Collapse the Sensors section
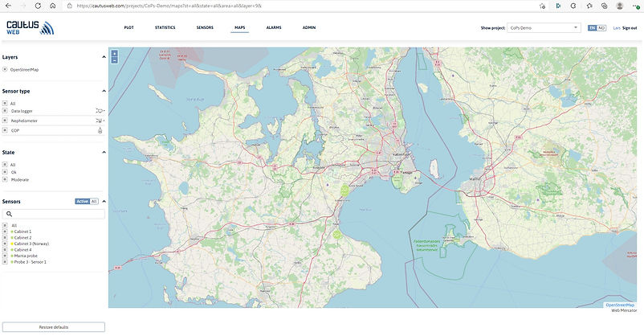The height and width of the screenshot is (336, 644). click(x=104, y=201)
